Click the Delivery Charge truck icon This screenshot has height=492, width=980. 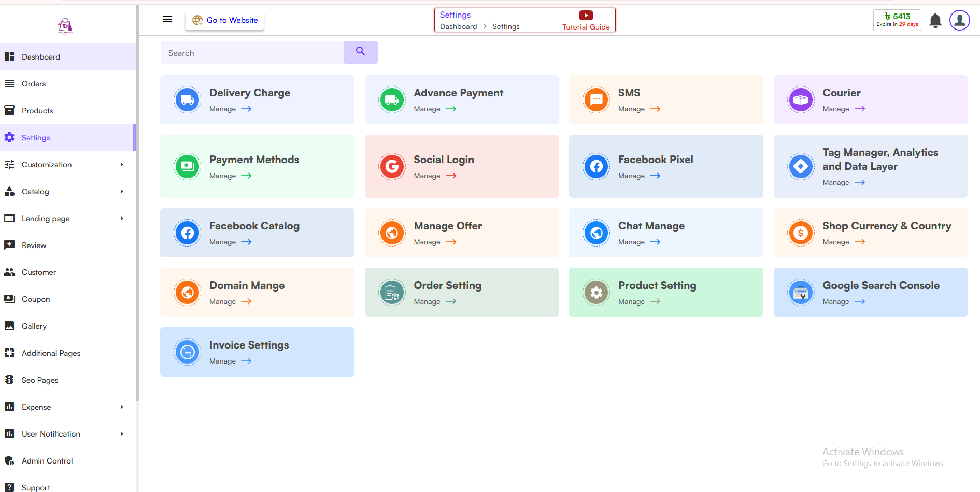point(188,99)
